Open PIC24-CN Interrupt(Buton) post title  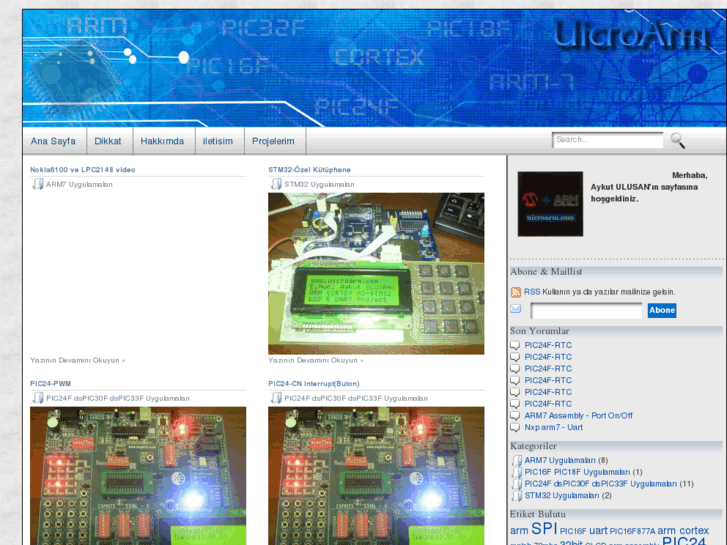314,384
